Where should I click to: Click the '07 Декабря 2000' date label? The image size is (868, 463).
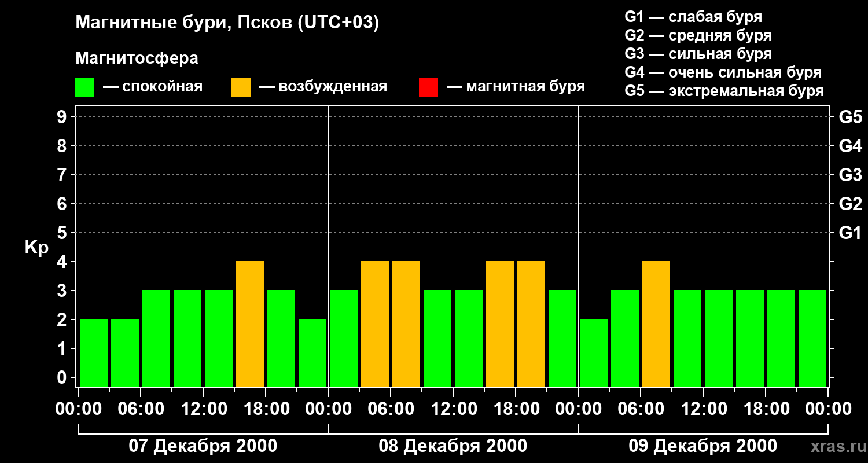click(x=203, y=446)
